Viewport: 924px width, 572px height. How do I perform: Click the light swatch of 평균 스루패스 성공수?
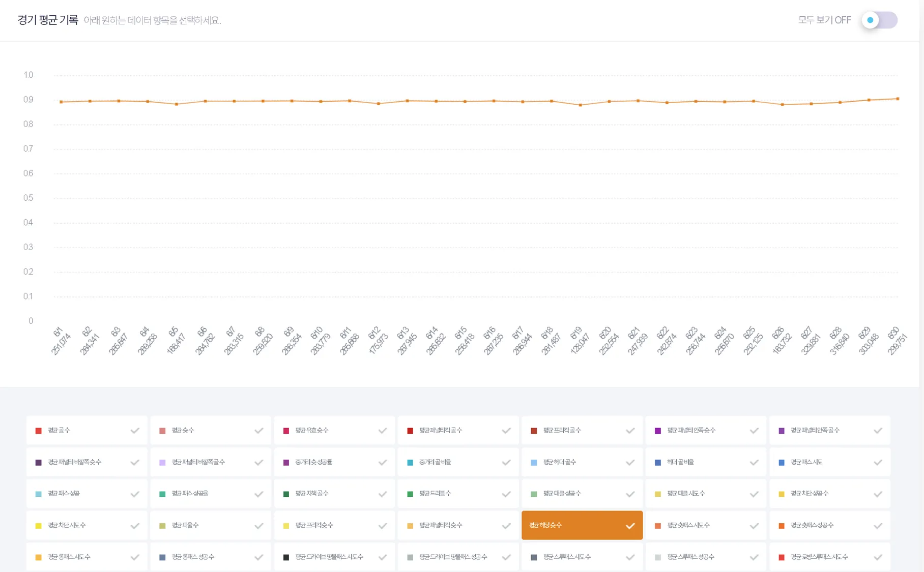(x=658, y=557)
